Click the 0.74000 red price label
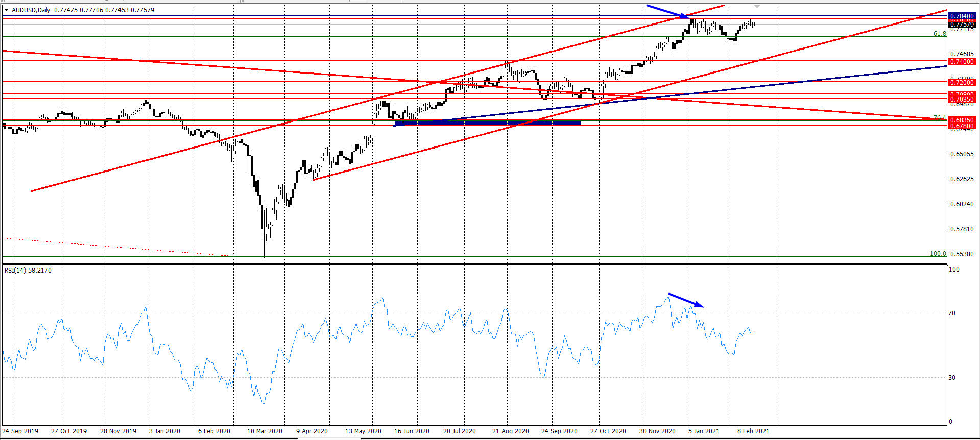980x440 pixels. (x=962, y=62)
